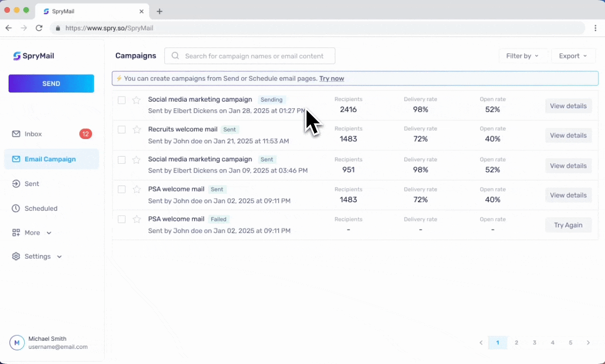The height and width of the screenshot is (364, 605).
Task: View details of Sending social media campaign
Action: (569, 106)
